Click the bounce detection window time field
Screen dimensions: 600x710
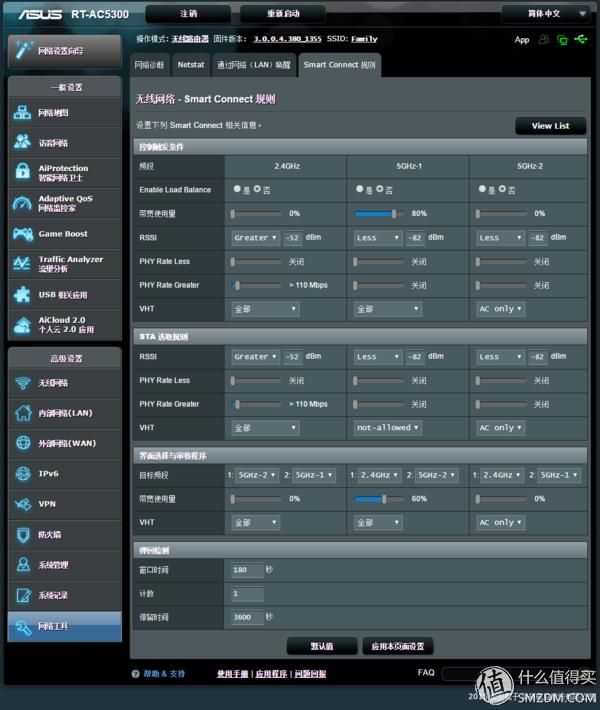(247, 570)
